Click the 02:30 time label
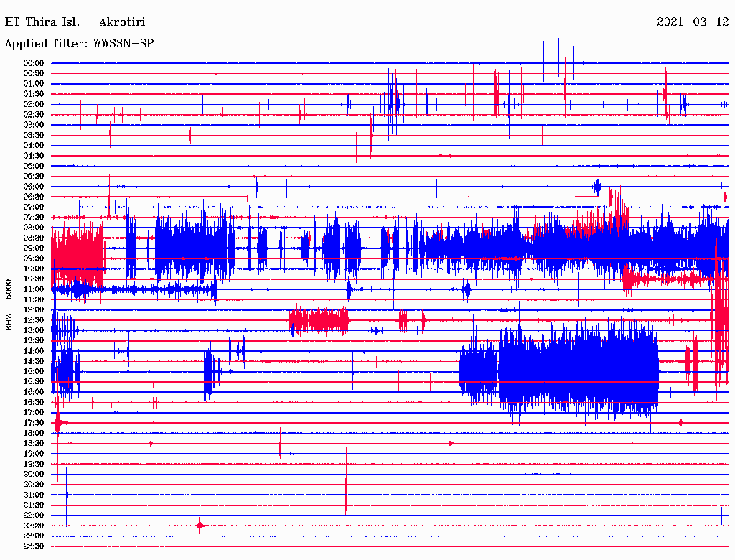 click(x=34, y=114)
